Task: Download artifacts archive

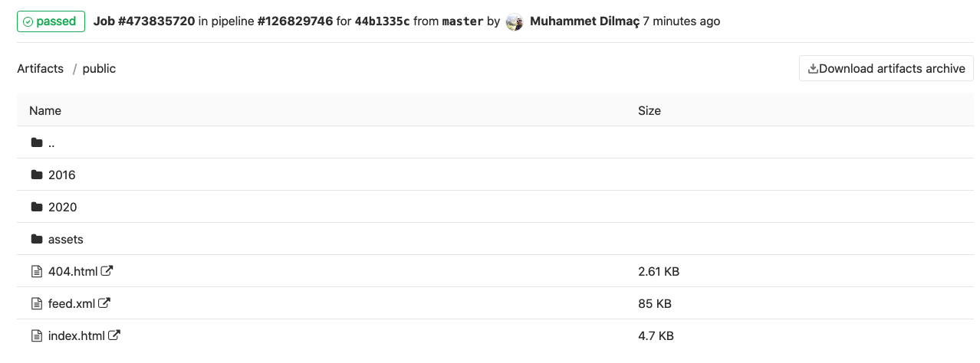Action: tap(886, 68)
